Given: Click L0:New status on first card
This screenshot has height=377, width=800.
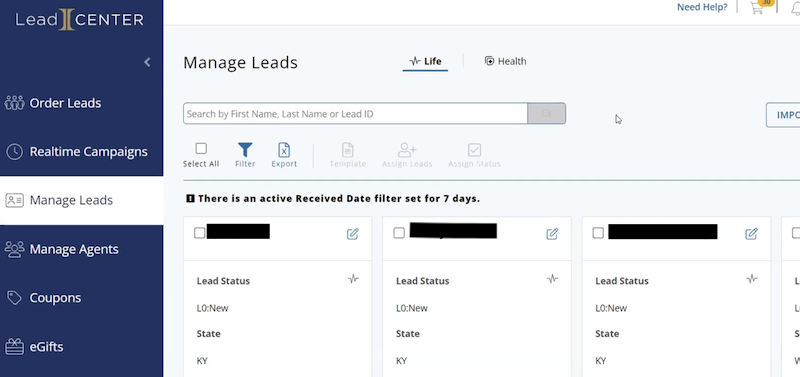Looking at the screenshot, I should tap(212, 308).
